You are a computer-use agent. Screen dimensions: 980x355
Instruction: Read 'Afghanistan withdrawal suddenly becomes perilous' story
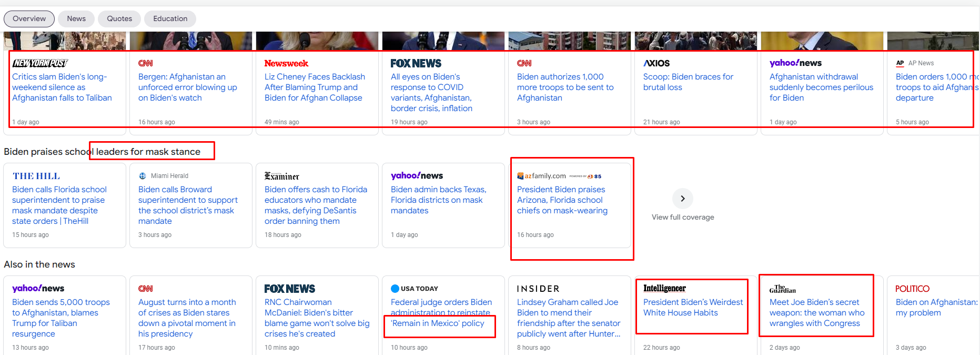(821, 87)
